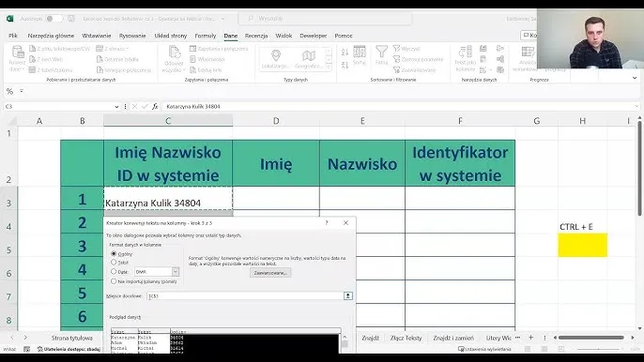Click the fx insert function icon
The height and width of the screenshot is (362, 644).
tap(155, 106)
